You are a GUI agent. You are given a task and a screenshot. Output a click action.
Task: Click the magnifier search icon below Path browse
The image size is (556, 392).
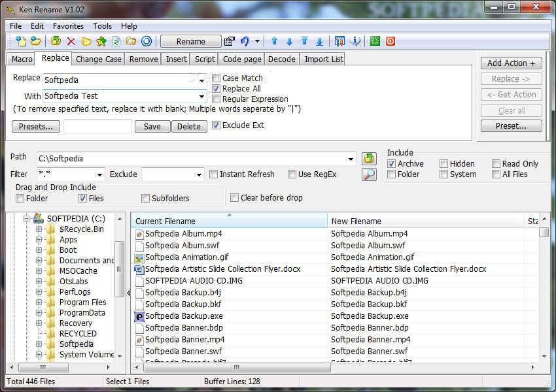[369, 174]
